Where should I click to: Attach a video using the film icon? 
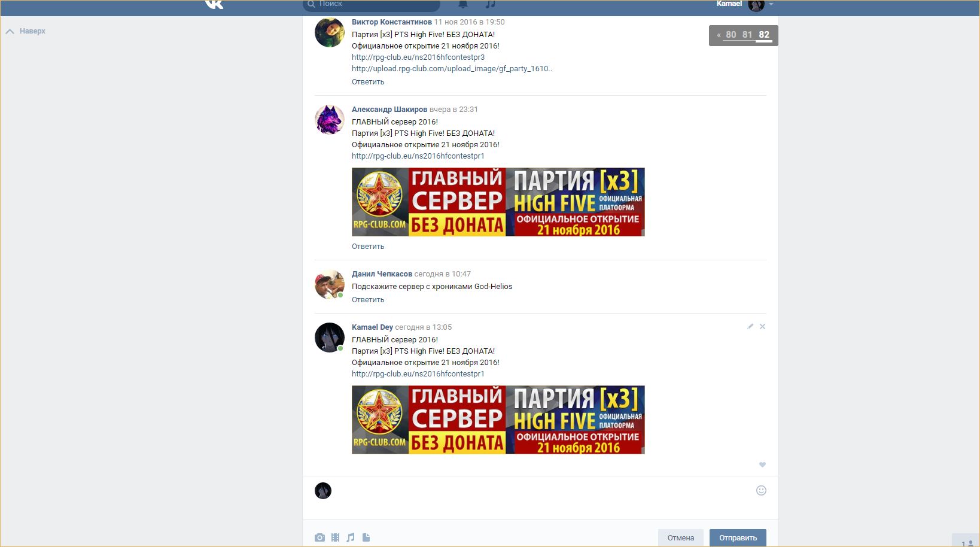pos(335,537)
